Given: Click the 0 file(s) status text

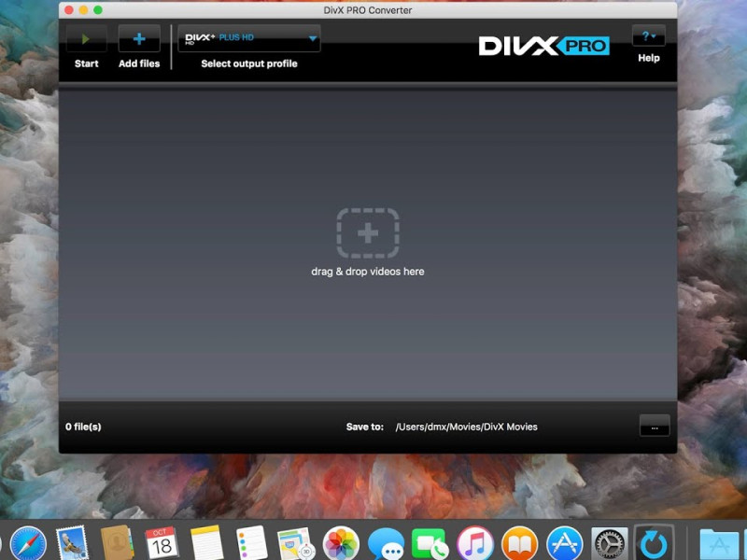Looking at the screenshot, I should (x=83, y=427).
